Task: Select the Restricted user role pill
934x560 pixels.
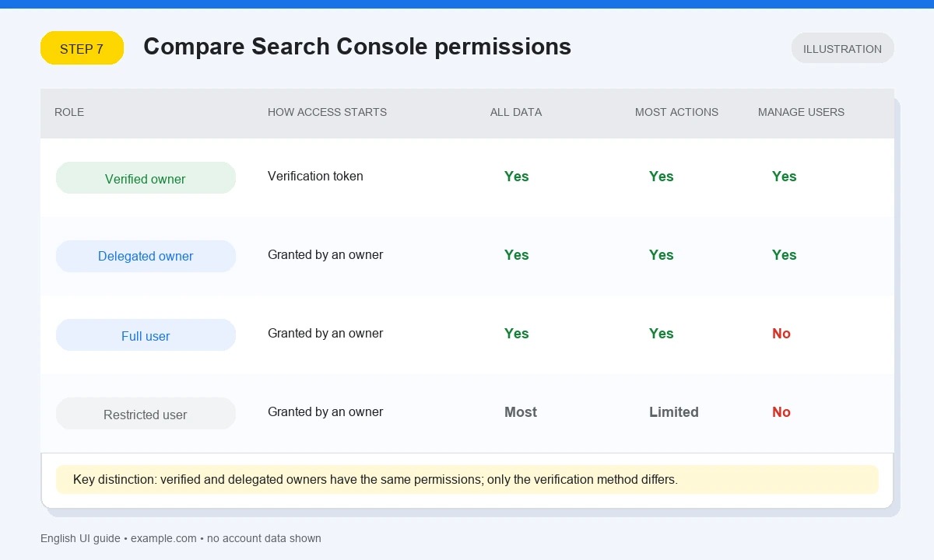Action: coord(146,414)
